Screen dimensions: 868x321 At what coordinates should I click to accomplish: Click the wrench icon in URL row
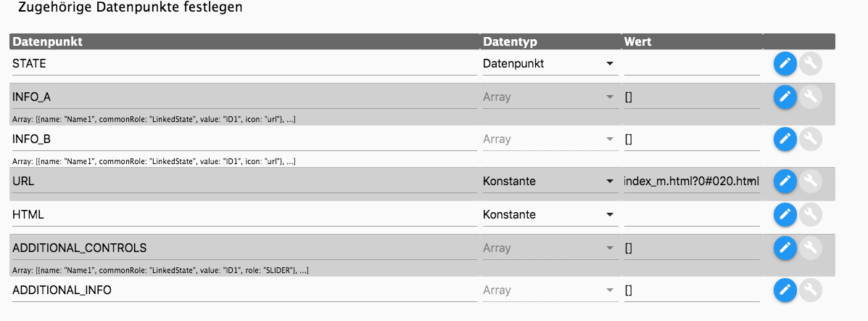[811, 182]
